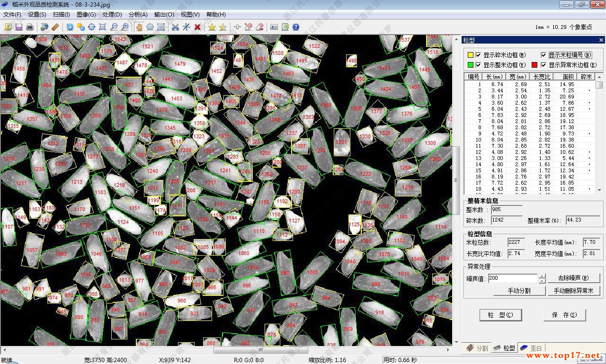Click the red X delete icon
The width and height of the screenshot is (606, 364).
pos(197,27)
